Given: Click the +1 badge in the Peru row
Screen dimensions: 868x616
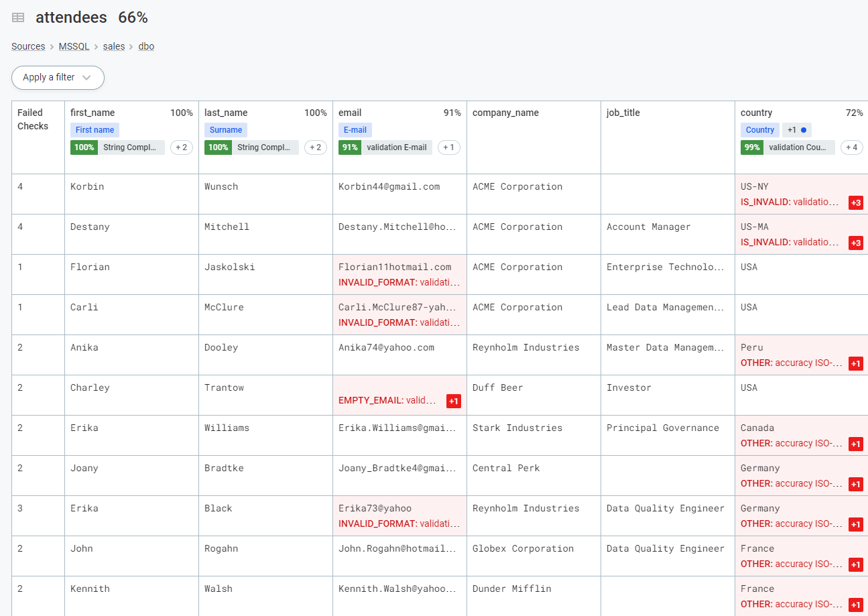Looking at the screenshot, I should (855, 363).
